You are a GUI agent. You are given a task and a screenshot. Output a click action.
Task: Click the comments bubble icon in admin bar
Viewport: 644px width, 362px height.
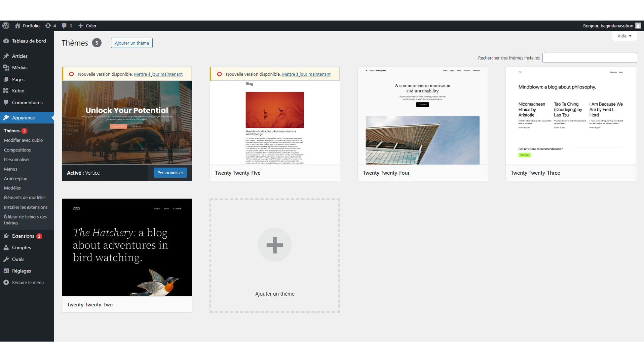(64, 26)
